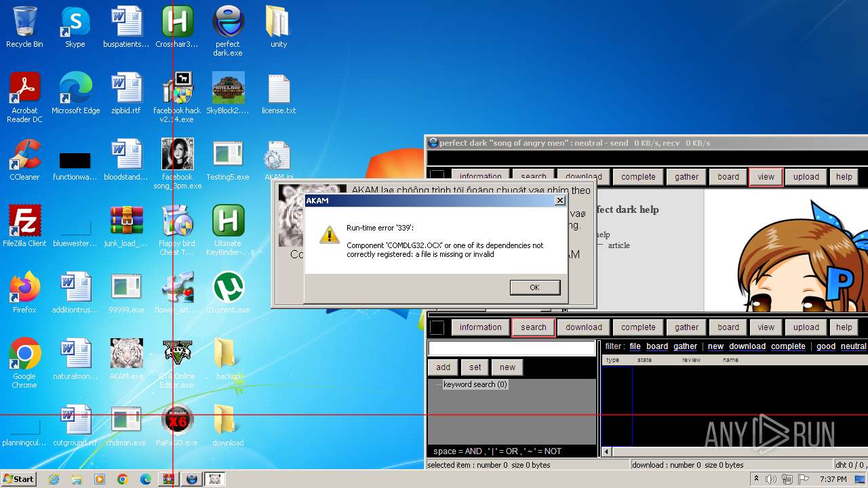This screenshot has height=488, width=868.
Task: Select the Skype desktop shortcut
Action: (x=75, y=28)
